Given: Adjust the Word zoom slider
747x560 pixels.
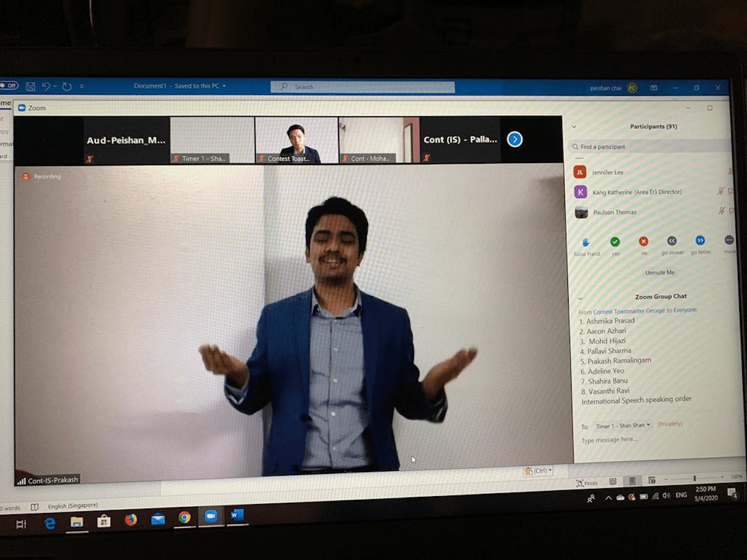Looking at the screenshot, I should point(693,479).
